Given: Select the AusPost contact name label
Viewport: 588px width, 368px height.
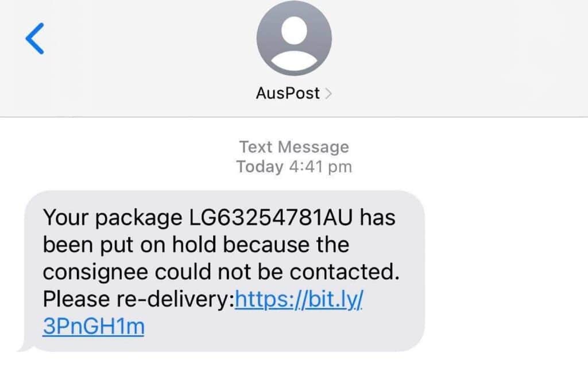Looking at the screenshot, I should [x=287, y=93].
